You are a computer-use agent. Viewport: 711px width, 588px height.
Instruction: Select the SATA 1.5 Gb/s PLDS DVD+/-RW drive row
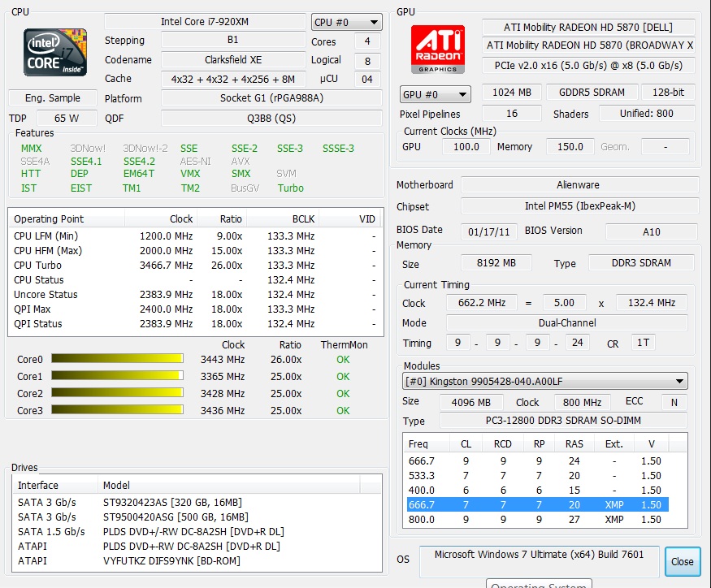197,531
